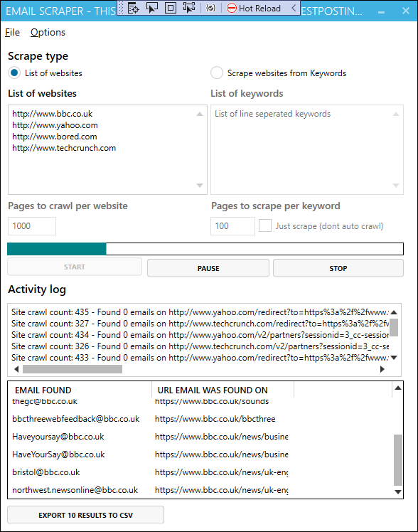Click http://www.bbc.co.uk line in websites list
Viewport: 418px width, 532px height.
(x=52, y=114)
